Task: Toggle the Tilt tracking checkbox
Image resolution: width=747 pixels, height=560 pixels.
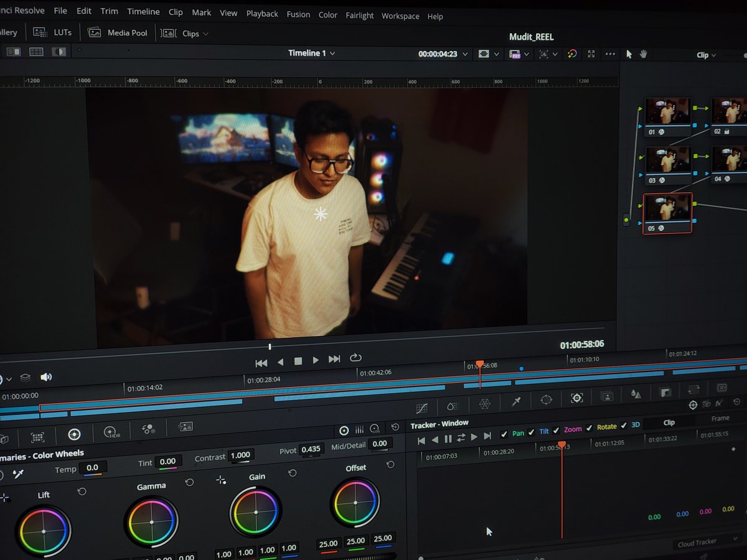Action: tap(531, 432)
